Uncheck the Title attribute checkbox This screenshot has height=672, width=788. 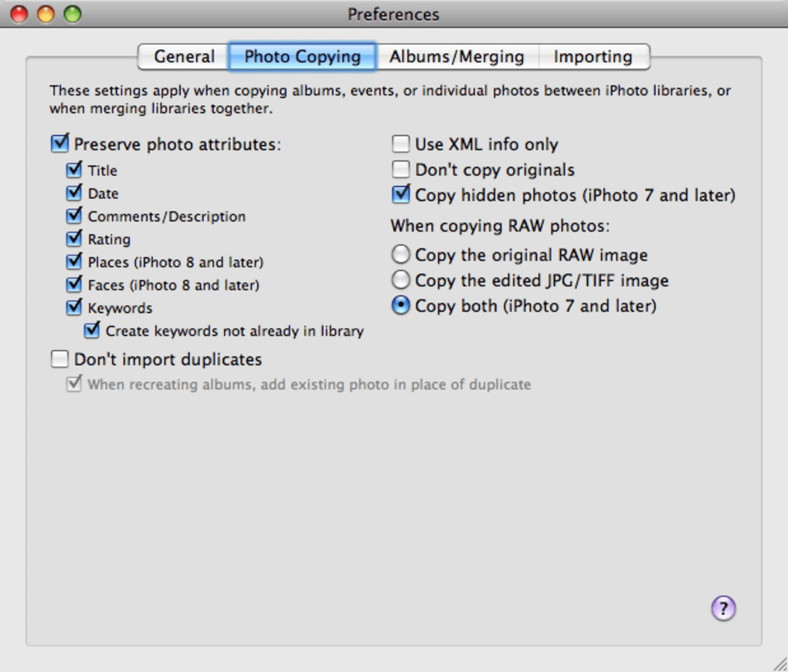[74, 170]
